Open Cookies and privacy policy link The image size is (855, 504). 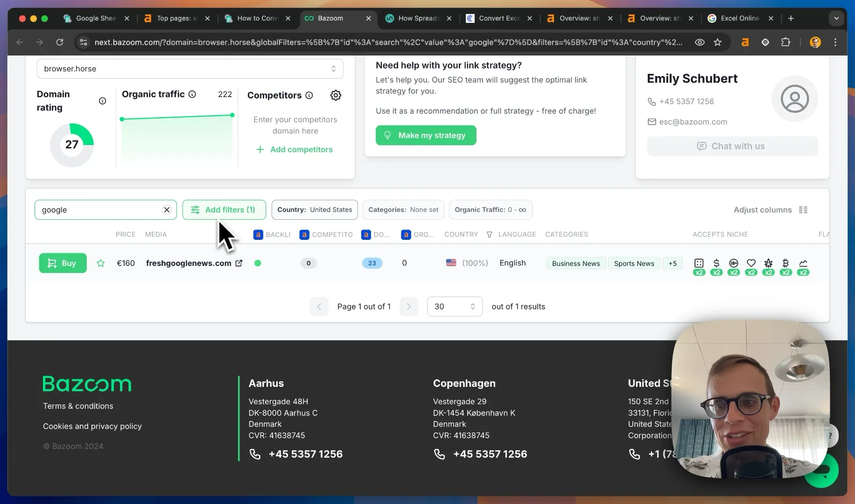click(92, 426)
